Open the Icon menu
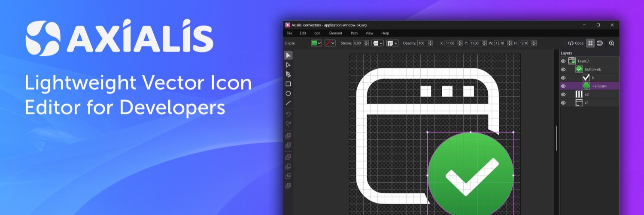The height and width of the screenshot is (215, 644). coord(317,33)
